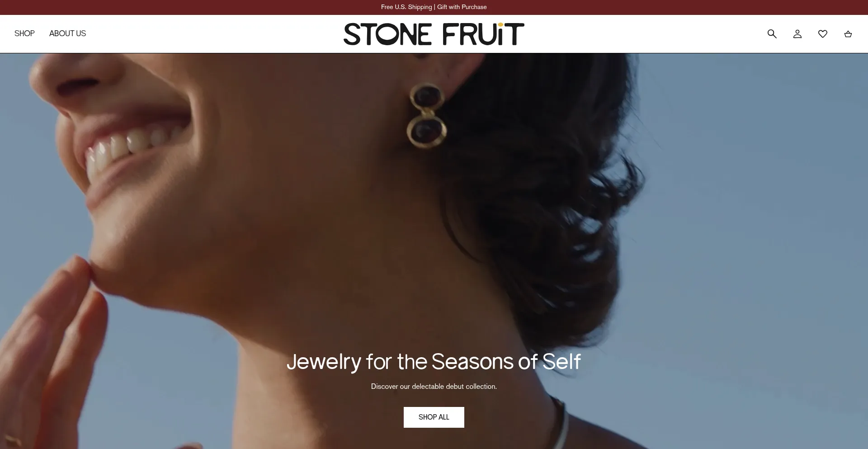Viewport: 868px width, 449px height.
Task: Click the SHOP ALL button
Action: pos(434,417)
